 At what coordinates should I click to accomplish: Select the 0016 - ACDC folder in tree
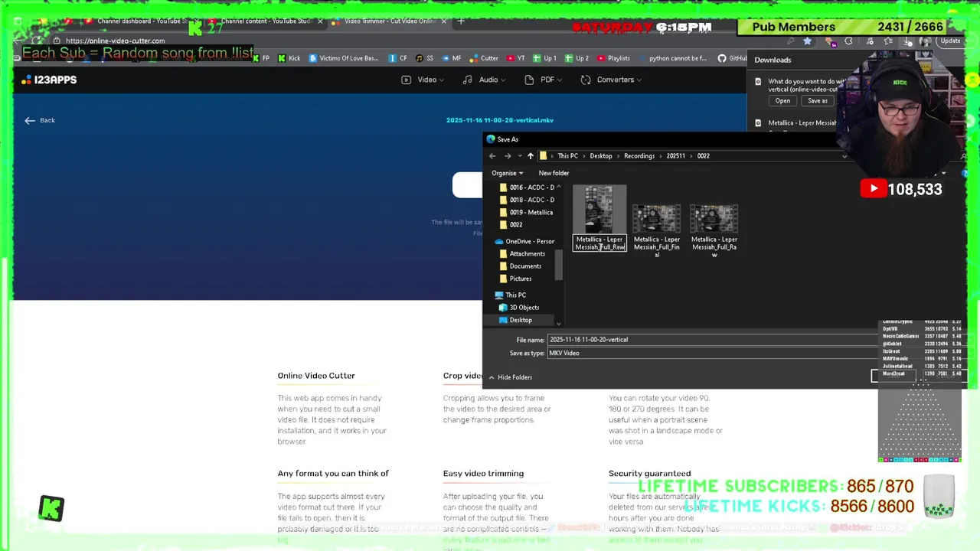[x=527, y=187]
